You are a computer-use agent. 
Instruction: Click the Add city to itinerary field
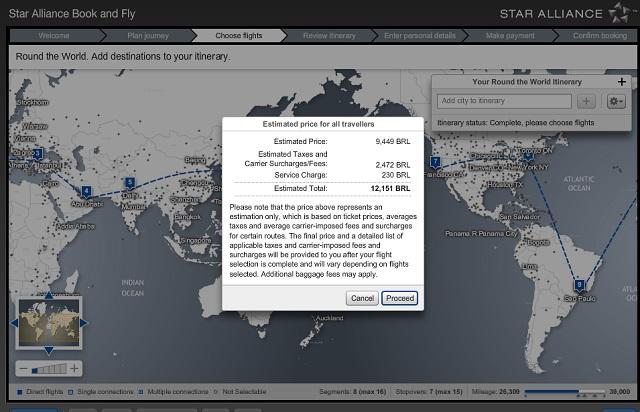pyautogui.click(x=504, y=101)
